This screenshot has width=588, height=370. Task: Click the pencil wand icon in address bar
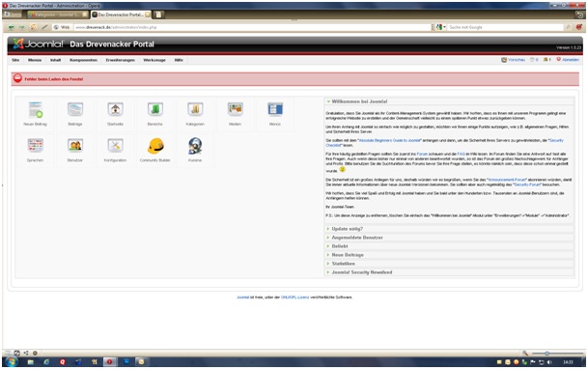click(x=44, y=27)
